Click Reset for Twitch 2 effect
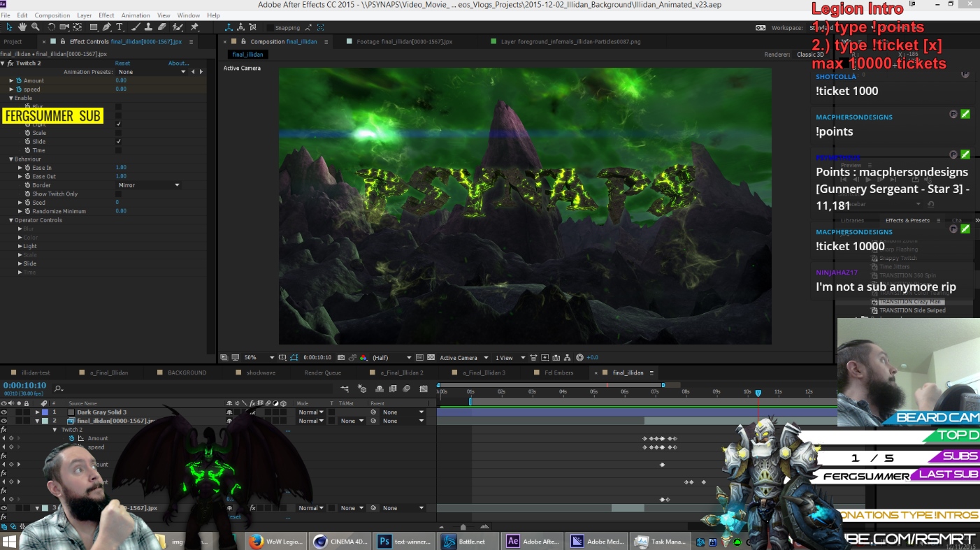This screenshot has width=980, height=550. click(122, 64)
